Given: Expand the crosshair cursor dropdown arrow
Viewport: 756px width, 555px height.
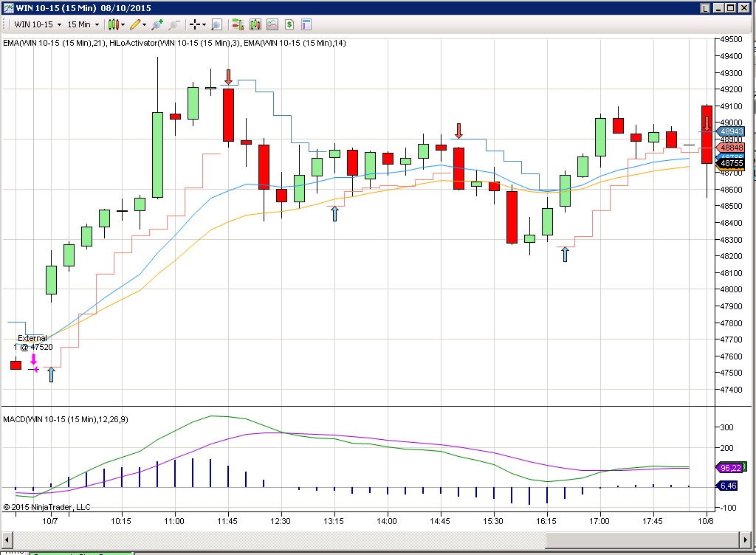Looking at the screenshot, I should 204,25.
